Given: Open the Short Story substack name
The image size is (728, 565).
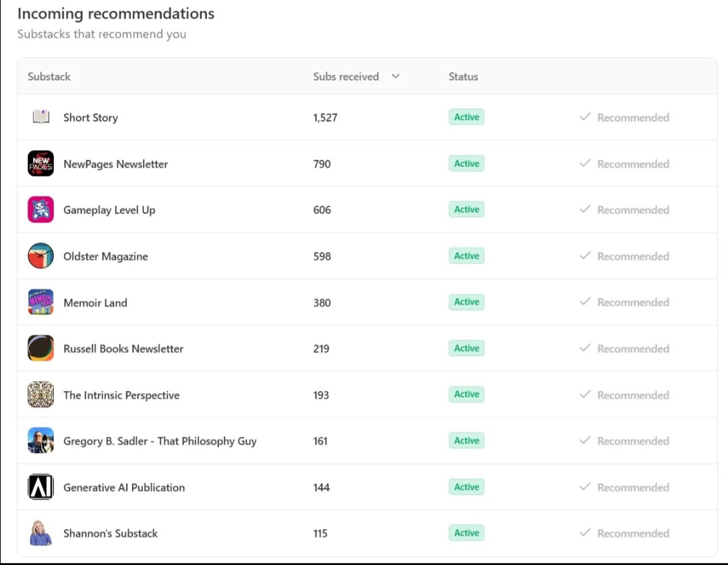Looking at the screenshot, I should click(90, 118).
